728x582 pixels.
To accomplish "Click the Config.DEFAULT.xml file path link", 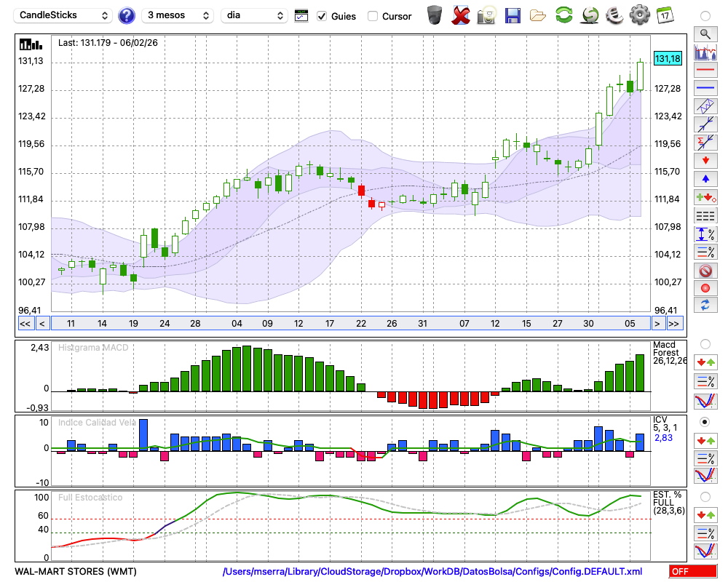I will 432,572.
